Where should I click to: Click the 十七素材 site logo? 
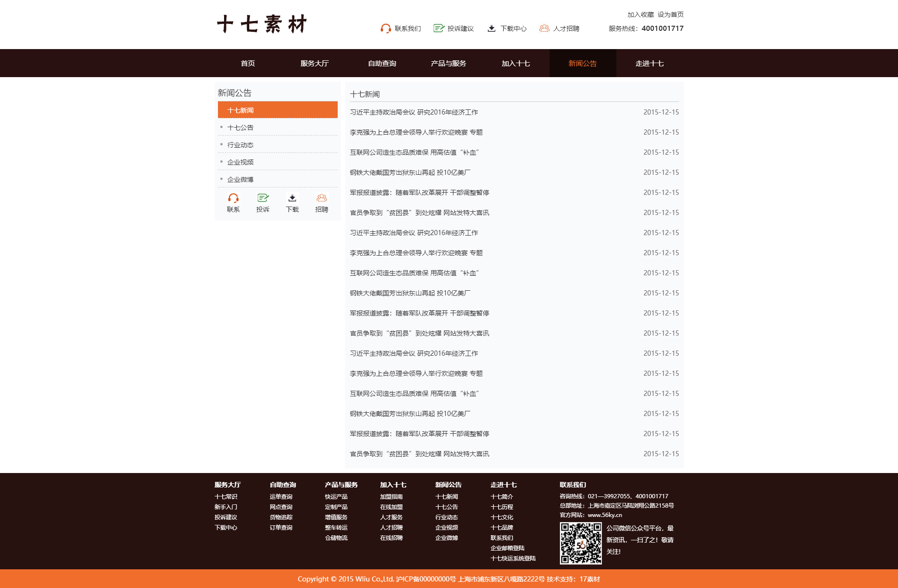[x=262, y=24]
